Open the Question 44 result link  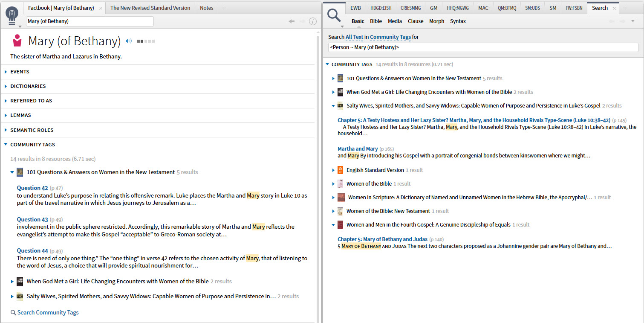tap(32, 251)
